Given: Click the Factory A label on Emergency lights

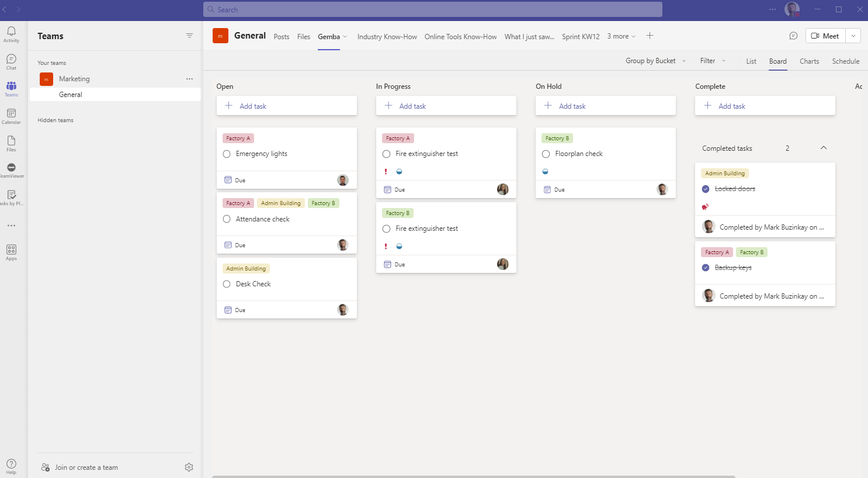Looking at the screenshot, I should click(238, 138).
